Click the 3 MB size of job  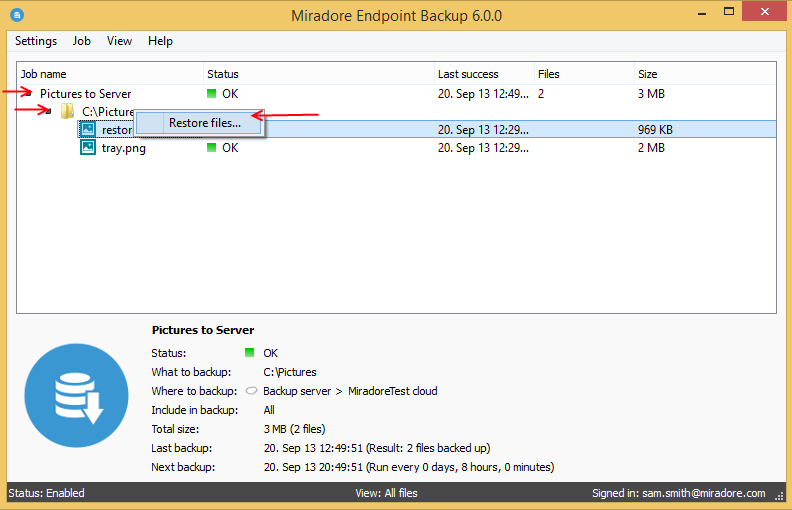(651, 93)
